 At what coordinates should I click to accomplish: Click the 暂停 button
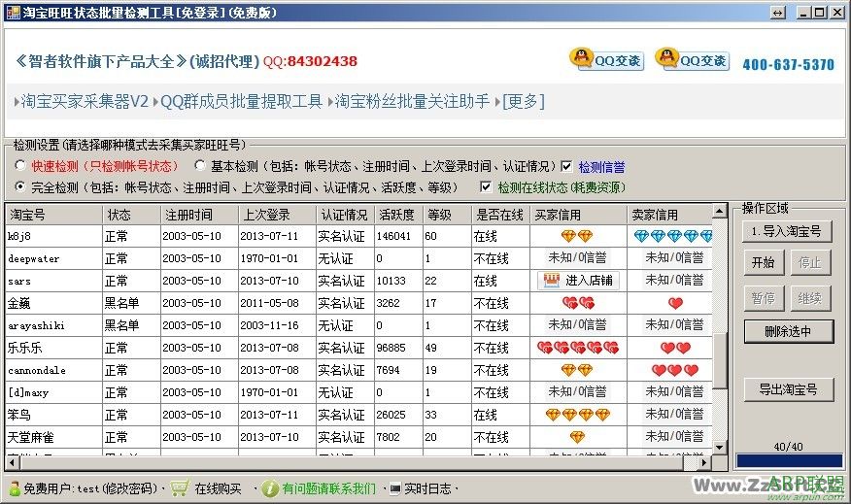763,298
